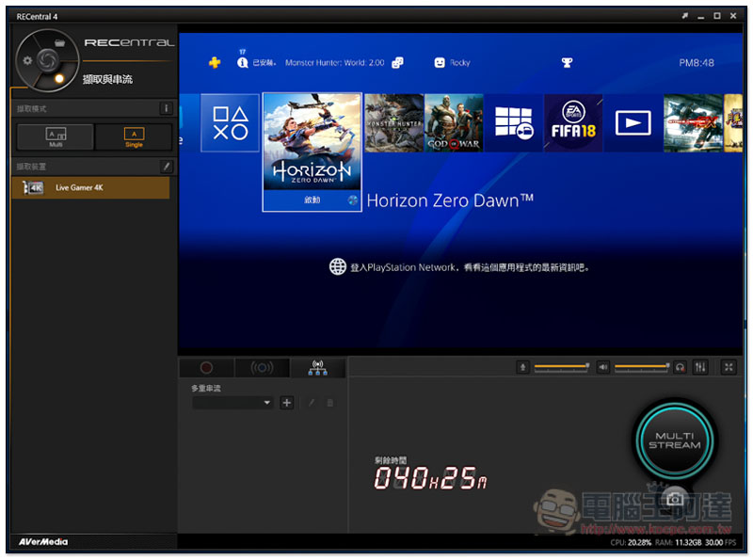Select Live Gamer 4K device
The width and height of the screenshot is (753, 560).
(90, 188)
